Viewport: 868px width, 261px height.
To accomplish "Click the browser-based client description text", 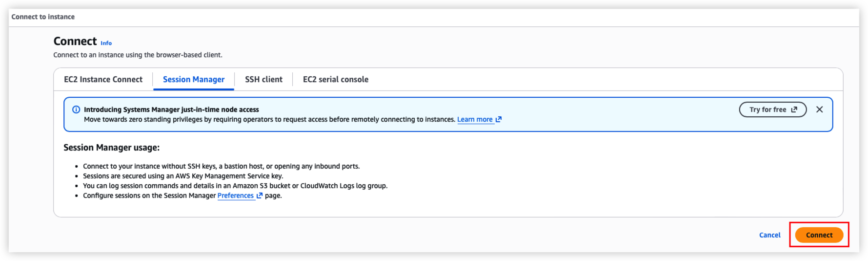I will pos(138,55).
